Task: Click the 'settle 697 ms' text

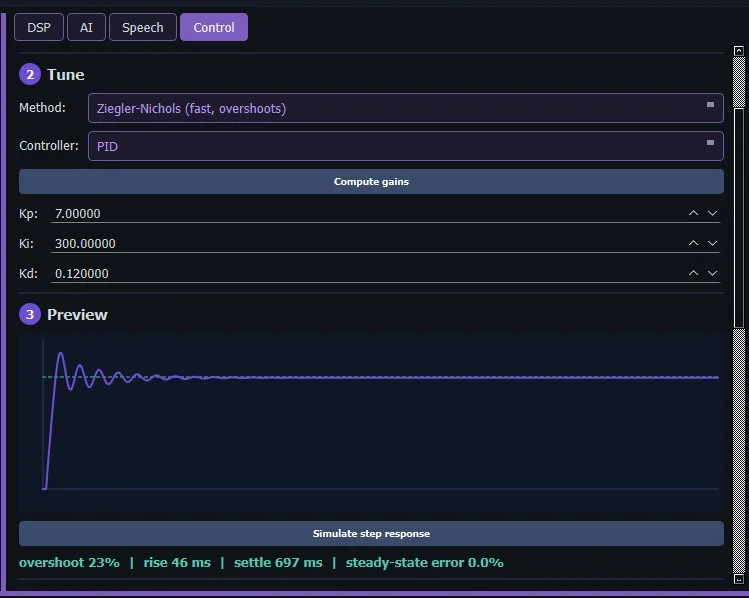Action: pyautogui.click(x=278, y=563)
